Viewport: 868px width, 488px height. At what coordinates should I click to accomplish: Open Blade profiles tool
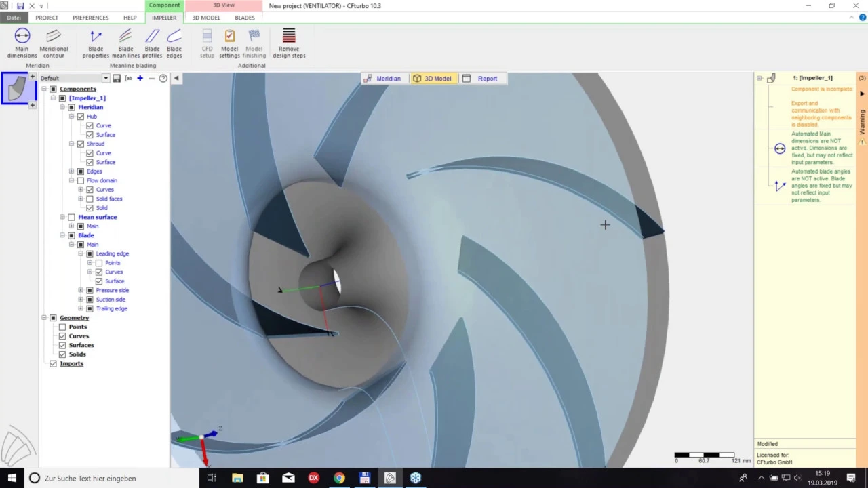[152, 43]
